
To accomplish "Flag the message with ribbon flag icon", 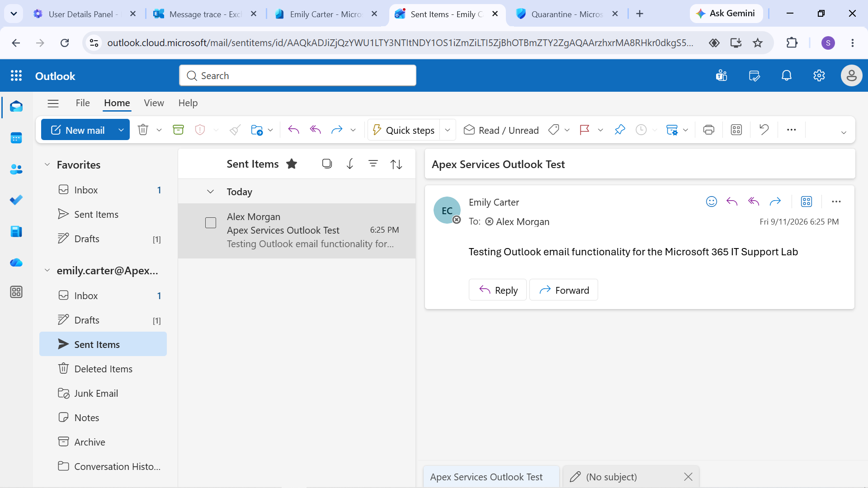I will coord(585,130).
